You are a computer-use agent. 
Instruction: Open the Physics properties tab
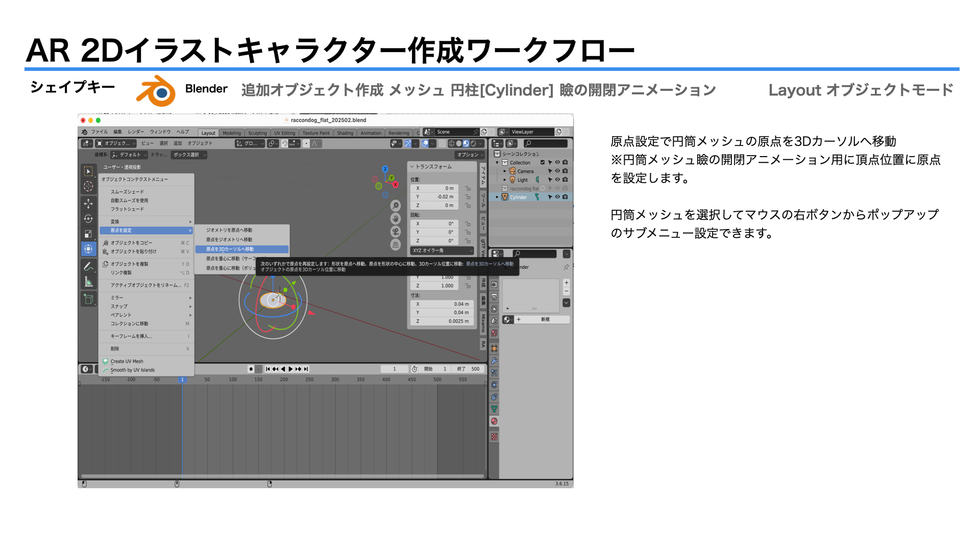click(x=494, y=385)
